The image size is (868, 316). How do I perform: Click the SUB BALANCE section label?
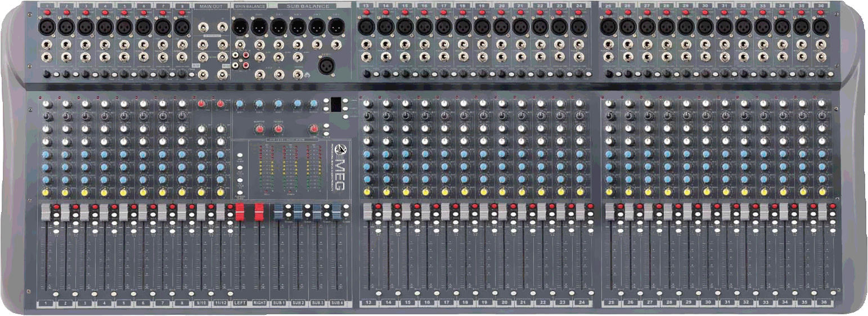(308, 6)
